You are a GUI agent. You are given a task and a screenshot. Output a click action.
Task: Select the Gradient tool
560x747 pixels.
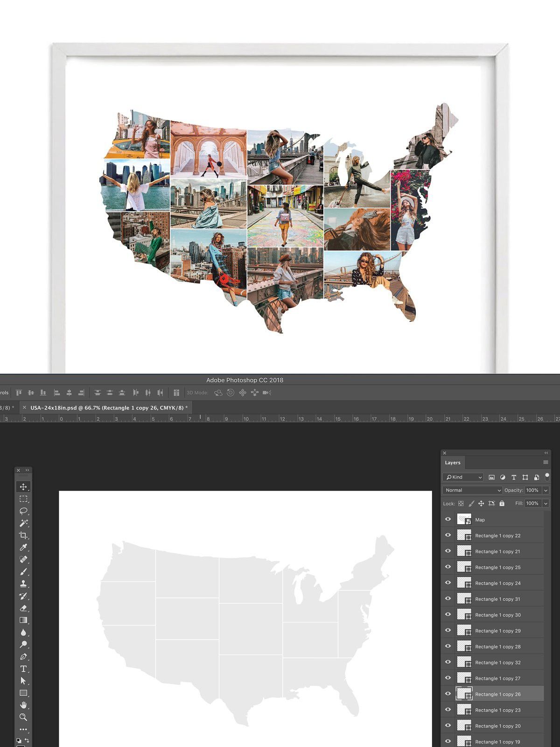[23, 620]
